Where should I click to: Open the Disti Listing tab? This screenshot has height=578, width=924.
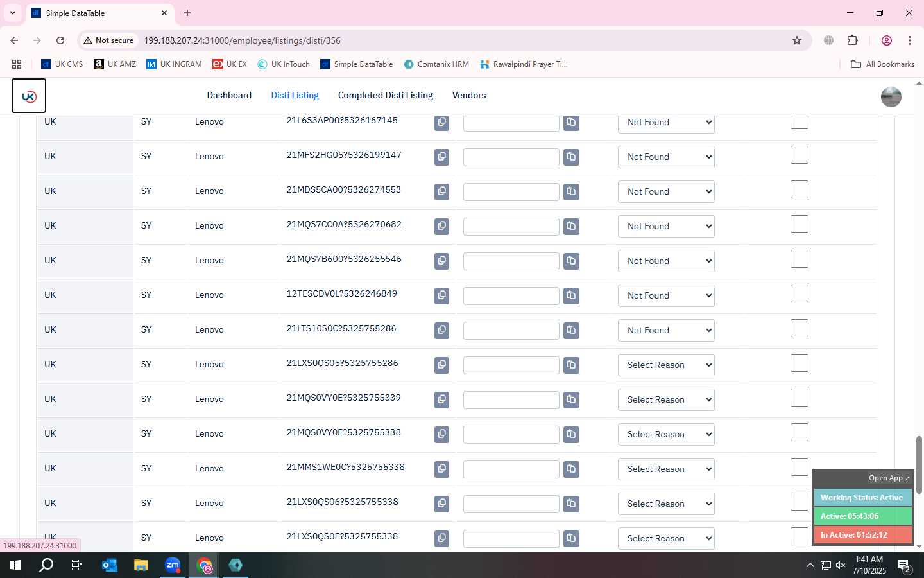coord(295,95)
